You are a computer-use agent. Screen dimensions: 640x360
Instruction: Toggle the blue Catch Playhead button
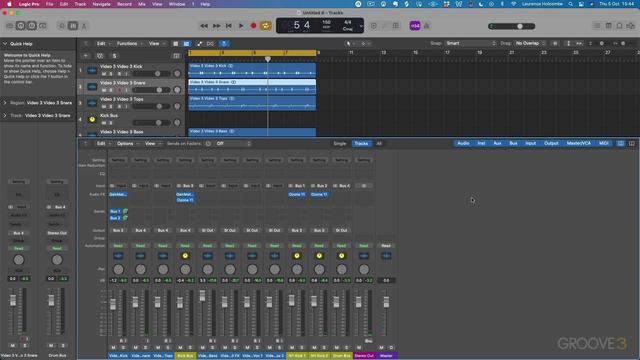224,44
